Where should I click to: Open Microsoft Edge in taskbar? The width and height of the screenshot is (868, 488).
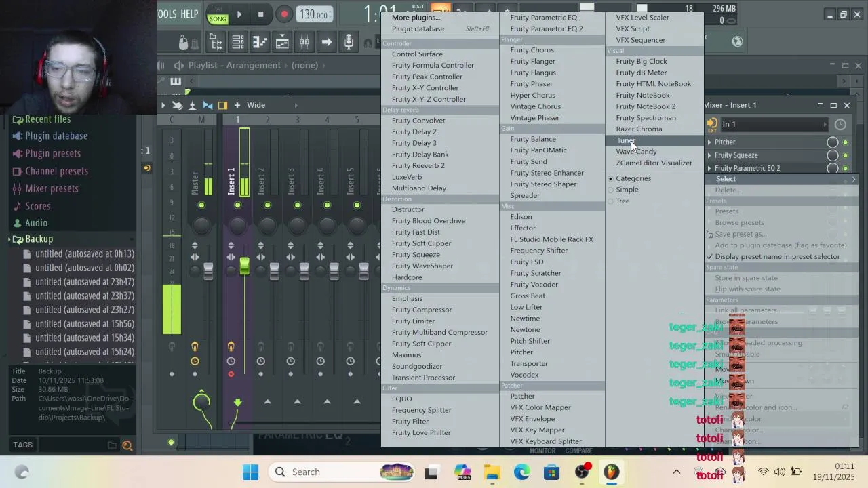pos(521,472)
